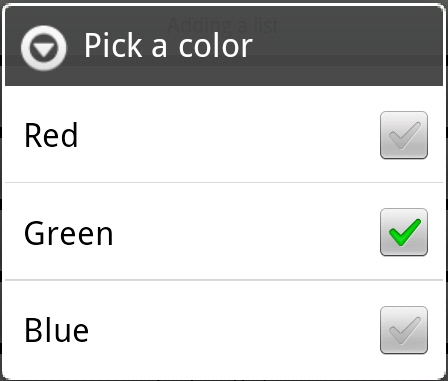Click the white strip below the Blue row

click(224, 372)
